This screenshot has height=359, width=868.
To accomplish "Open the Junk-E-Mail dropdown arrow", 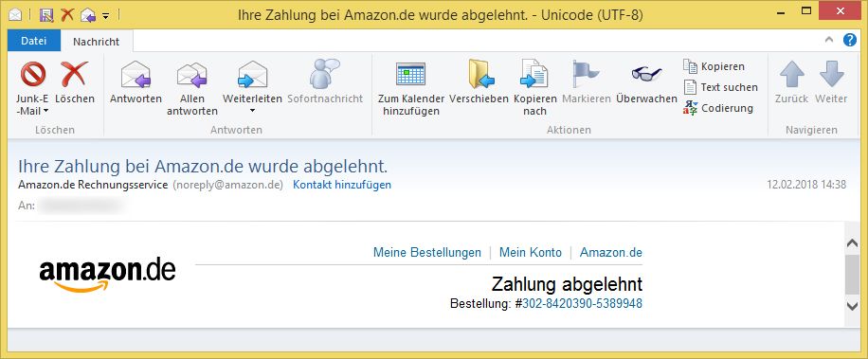I will 46,111.
